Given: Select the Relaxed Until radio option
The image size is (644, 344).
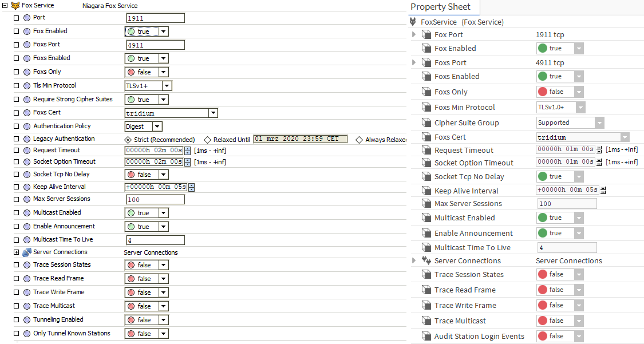Looking at the screenshot, I should (207, 140).
